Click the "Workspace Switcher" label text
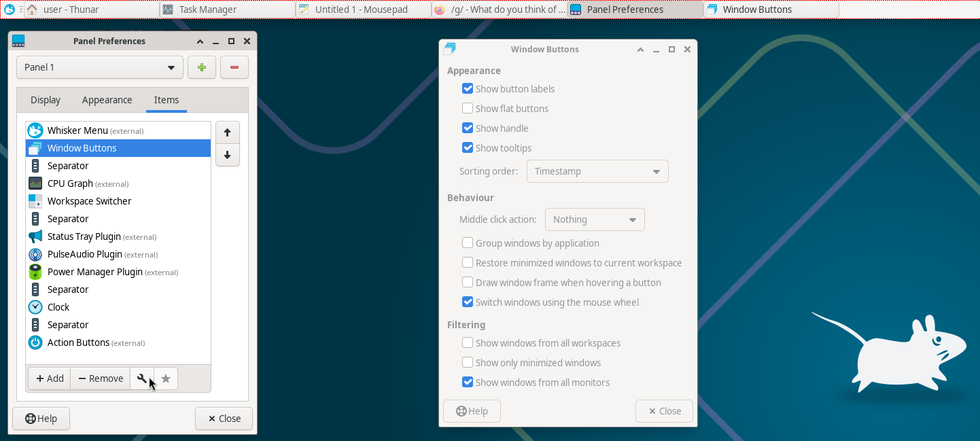 [x=89, y=201]
